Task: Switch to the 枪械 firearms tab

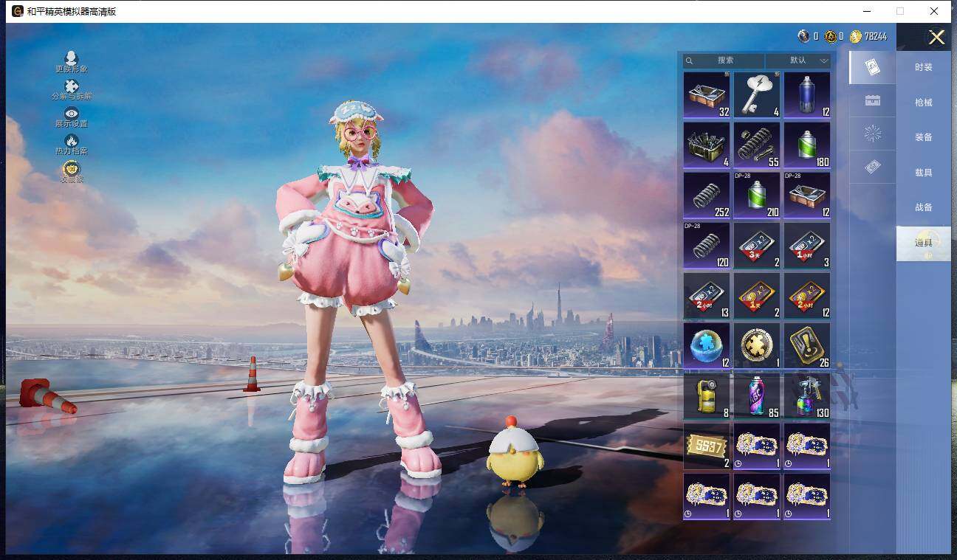Action: [924, 103]
